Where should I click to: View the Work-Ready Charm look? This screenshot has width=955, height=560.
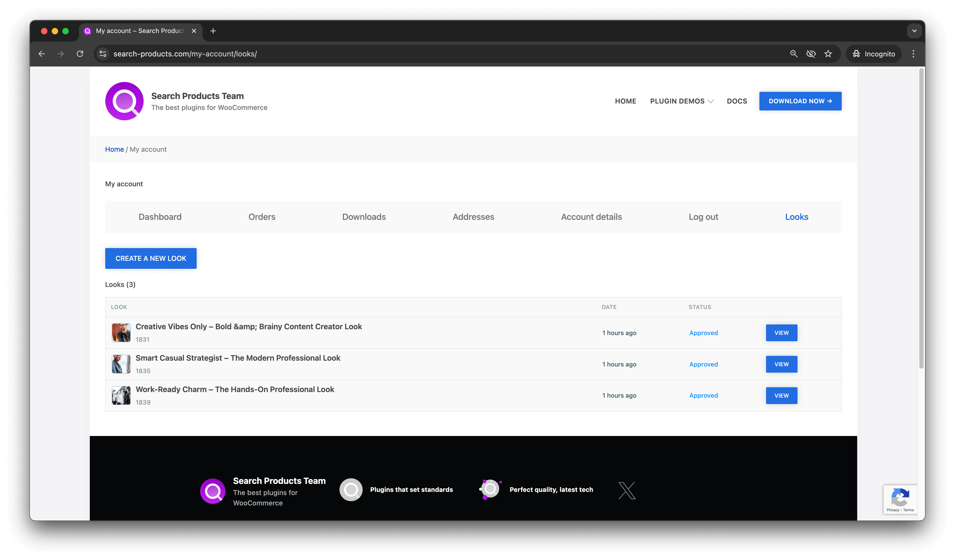coord(782,395)
